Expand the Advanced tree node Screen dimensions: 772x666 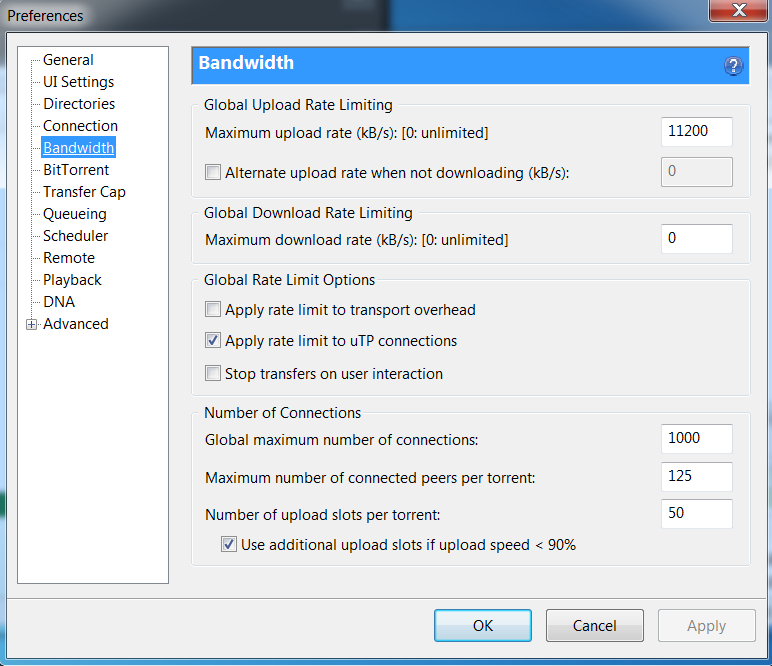(x=32, y=324)
